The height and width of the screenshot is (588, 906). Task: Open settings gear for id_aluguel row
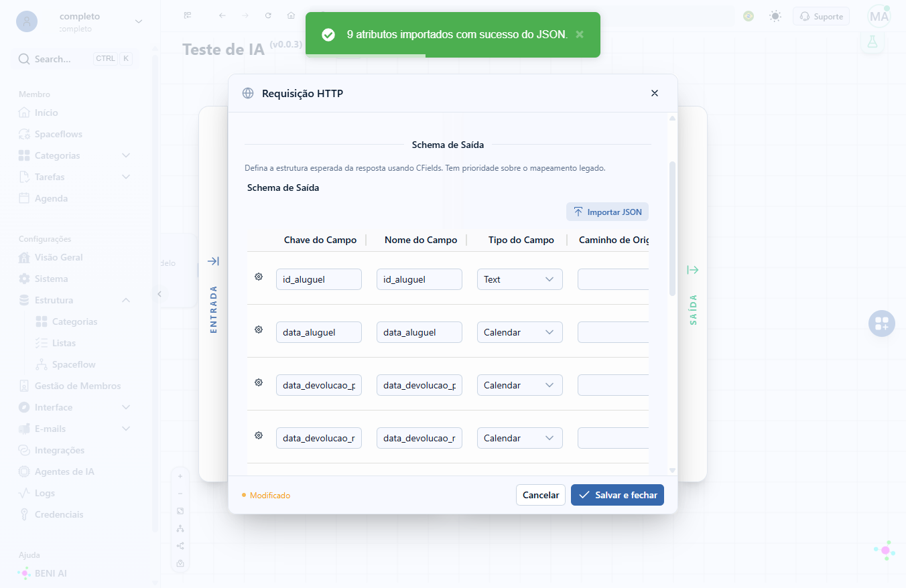click(259, 277)
